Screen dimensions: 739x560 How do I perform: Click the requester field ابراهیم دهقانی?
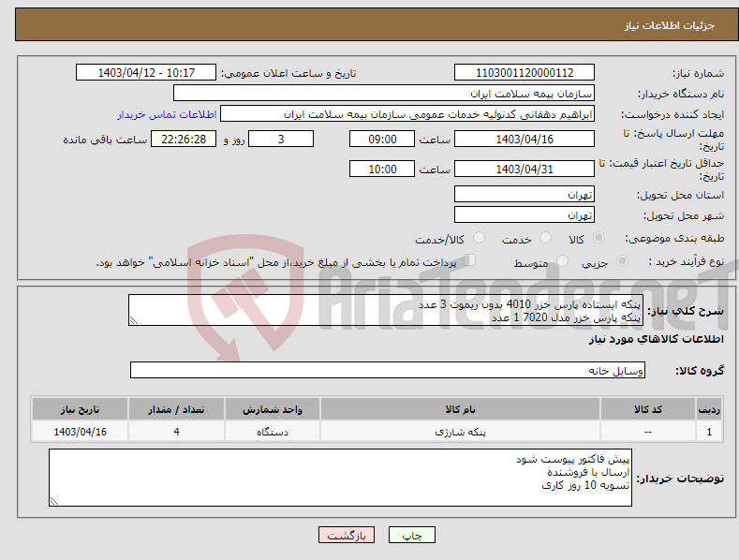[407, 113]
